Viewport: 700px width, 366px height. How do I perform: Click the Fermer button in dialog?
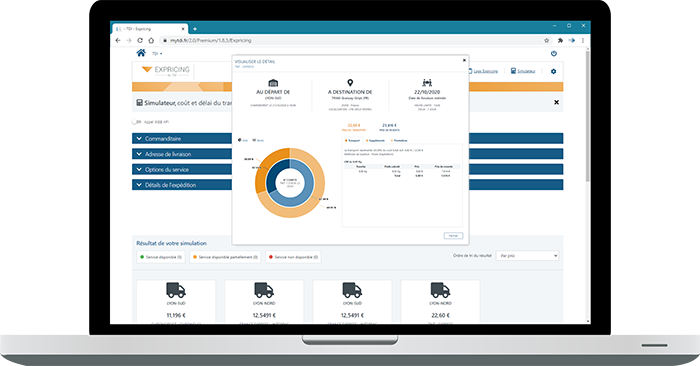[453, 236]
